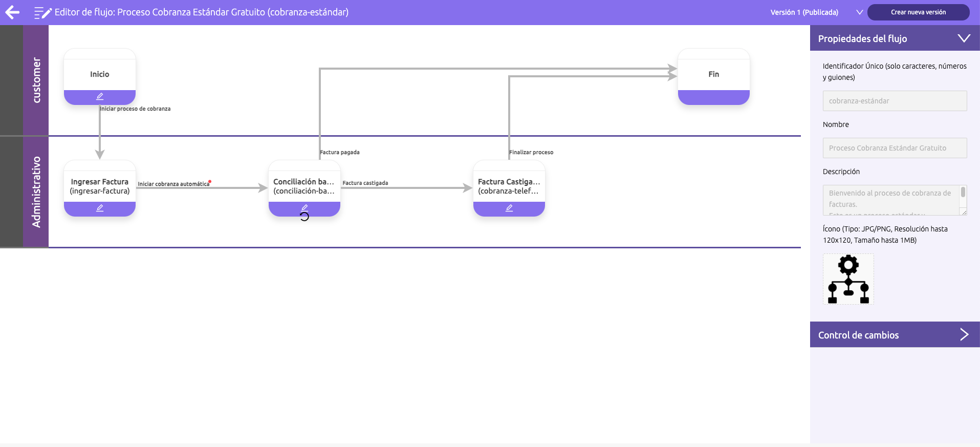Select the Fin node
The image size is (980, 447).
(x=713, y=74)
